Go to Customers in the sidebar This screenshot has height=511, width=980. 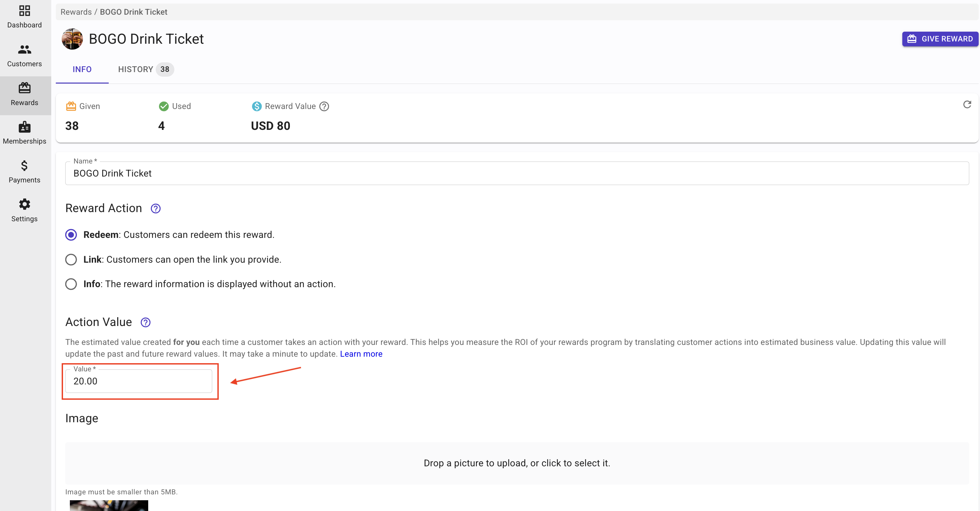point(24,55)
